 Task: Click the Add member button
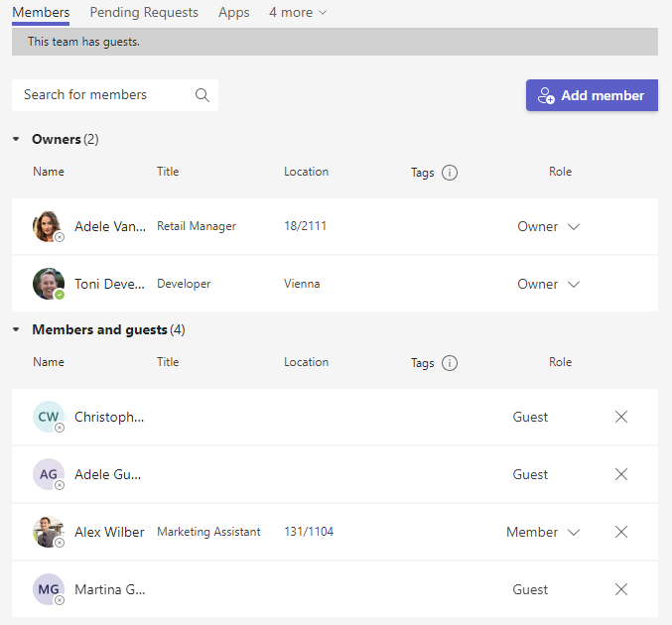(592, 95)
